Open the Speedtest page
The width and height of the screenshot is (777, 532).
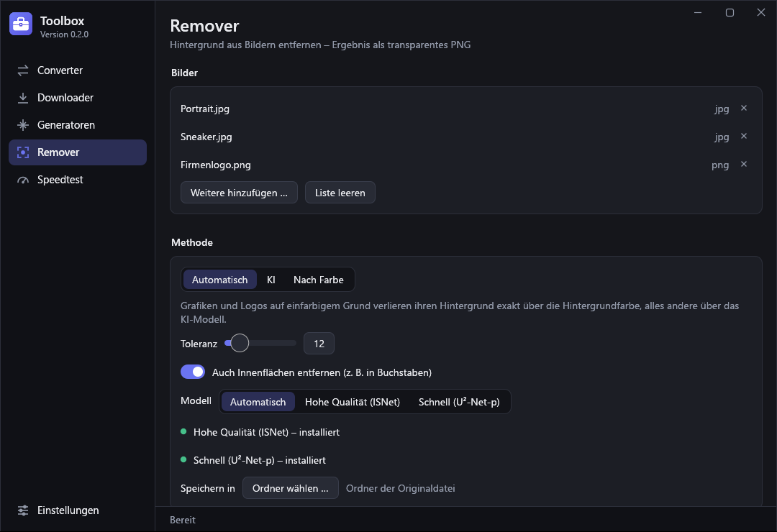(x=78, y=180)
